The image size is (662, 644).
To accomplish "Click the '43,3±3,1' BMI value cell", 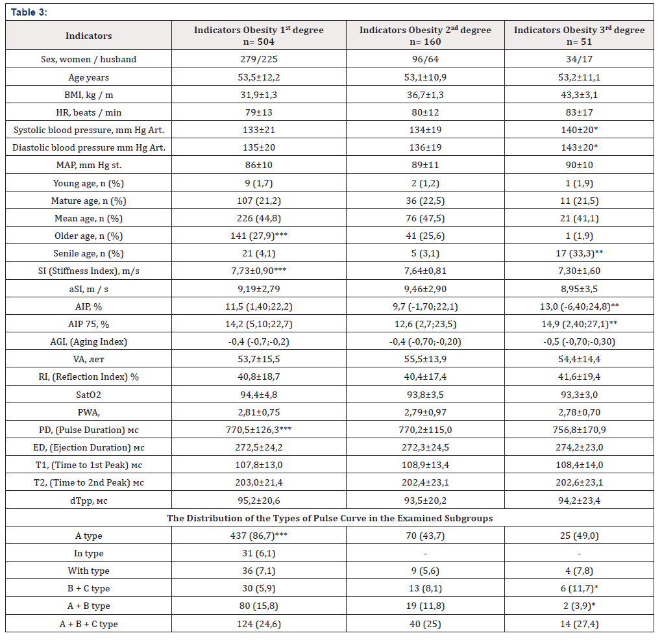I will point(579,95).
